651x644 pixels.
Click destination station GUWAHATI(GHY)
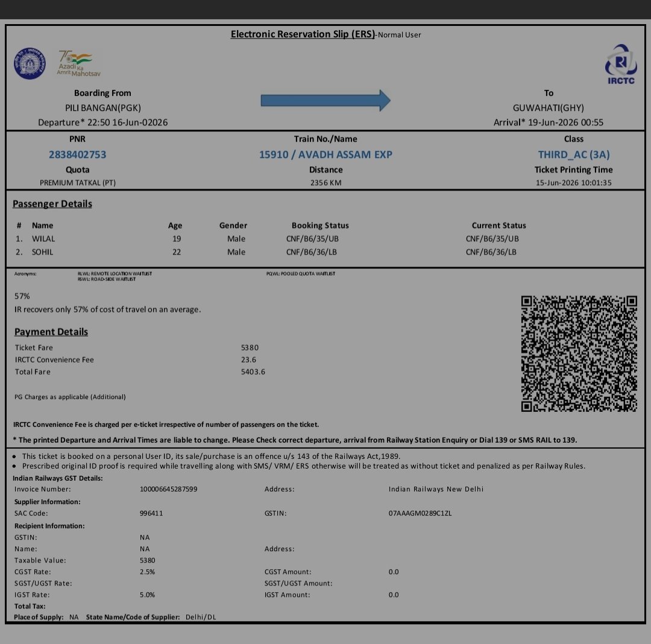[549, 108]
